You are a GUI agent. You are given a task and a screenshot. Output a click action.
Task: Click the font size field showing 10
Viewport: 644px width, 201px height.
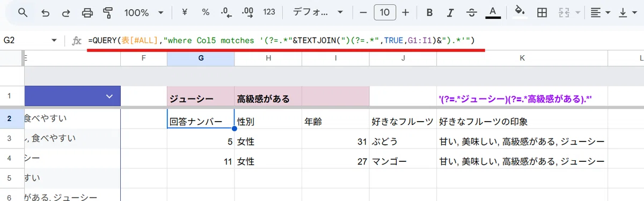coord(385,12)
